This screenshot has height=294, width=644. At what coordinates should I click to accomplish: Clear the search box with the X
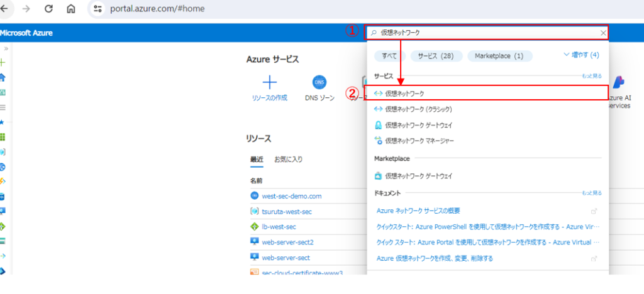click(x=603, y=33)
